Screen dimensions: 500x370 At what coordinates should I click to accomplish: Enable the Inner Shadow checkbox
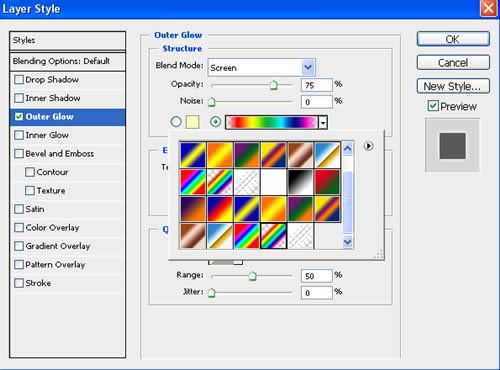click(x=19, y=98)
